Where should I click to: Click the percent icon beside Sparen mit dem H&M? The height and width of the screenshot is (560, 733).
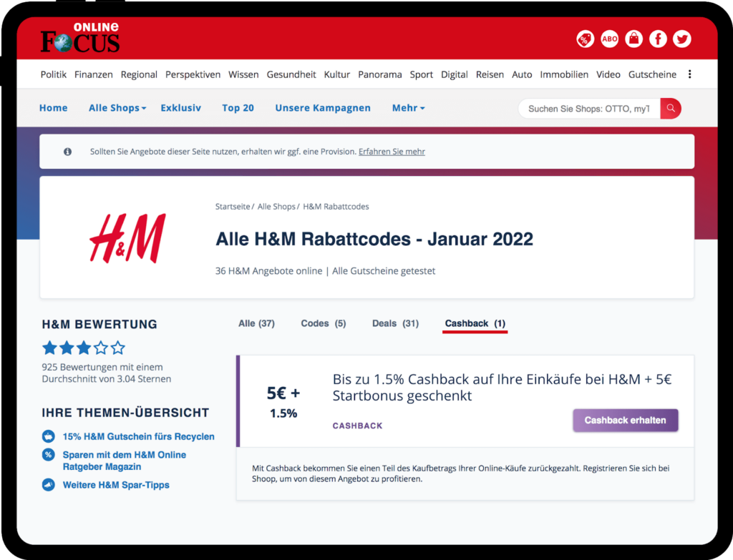pyautogui.click(x=48, y=454)
